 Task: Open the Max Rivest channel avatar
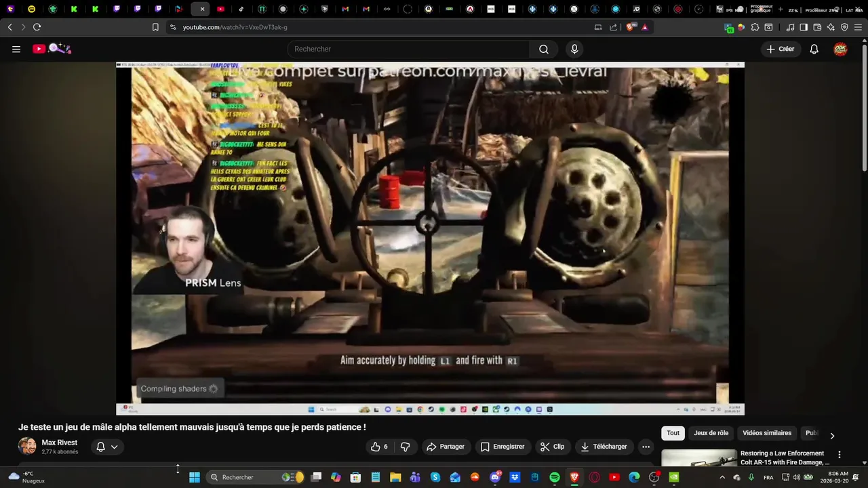pyautogui.click(x=27, y=446)
